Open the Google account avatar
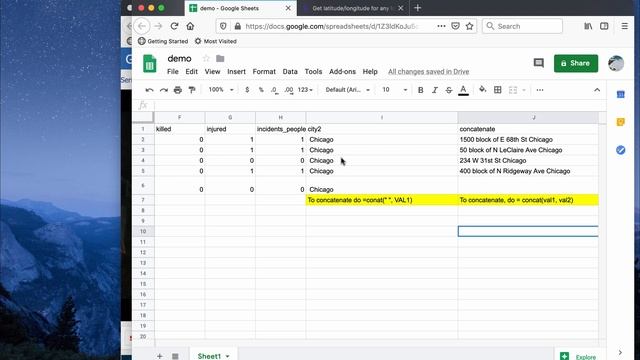The height and width of the screenshot is (360, 640). tap(616, 63)
